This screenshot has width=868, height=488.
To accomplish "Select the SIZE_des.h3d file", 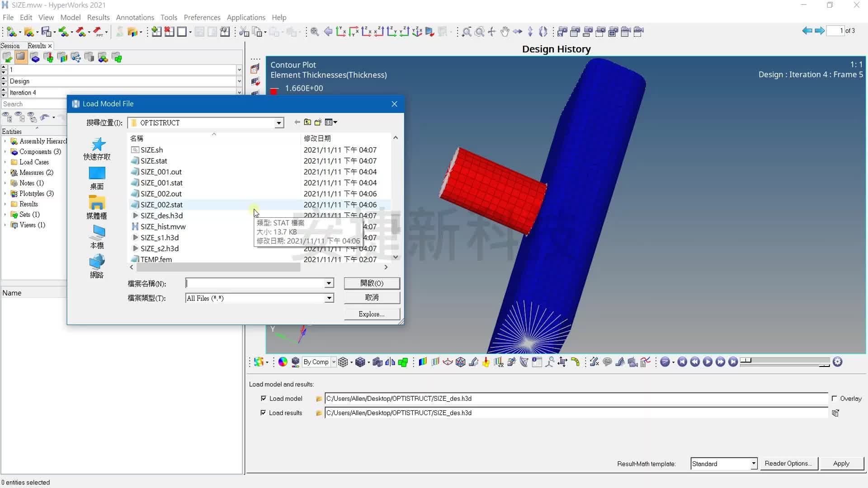I will [161, 216].
